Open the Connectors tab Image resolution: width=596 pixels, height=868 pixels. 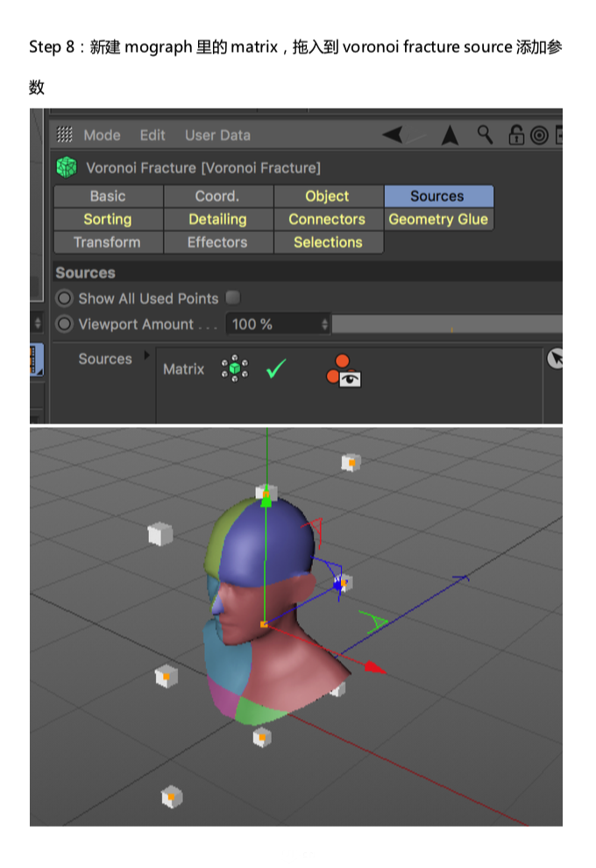pyautogui.click(x=328, y=219)
